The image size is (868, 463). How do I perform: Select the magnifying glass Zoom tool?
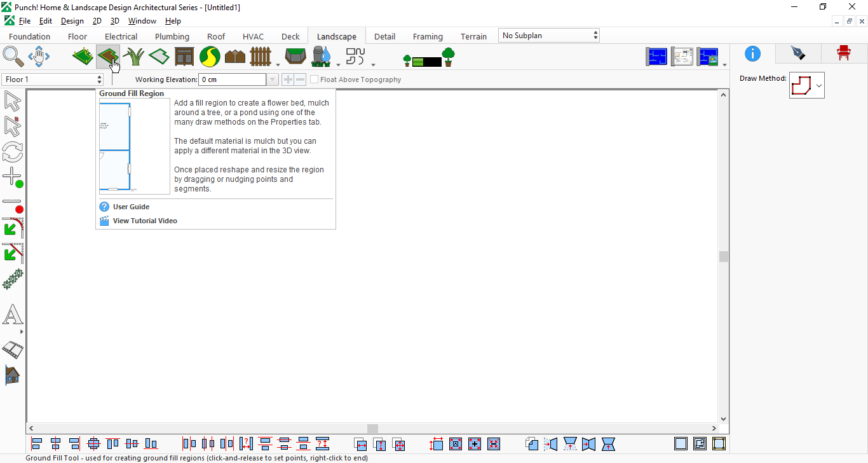pos(13,57)
